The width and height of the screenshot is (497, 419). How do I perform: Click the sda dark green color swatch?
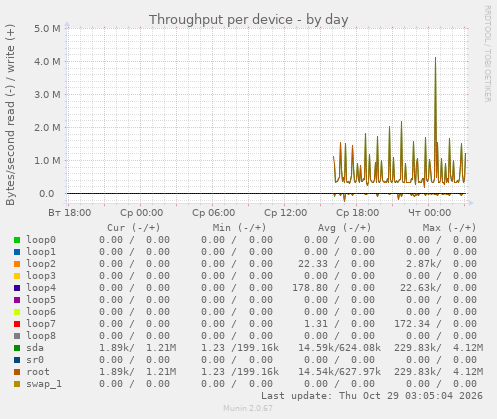[x=17, y=348]
